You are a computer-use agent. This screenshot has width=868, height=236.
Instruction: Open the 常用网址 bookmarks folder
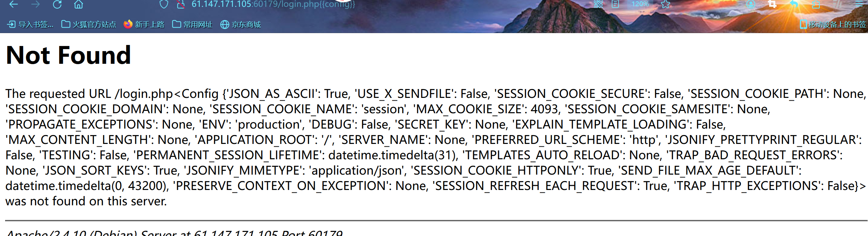pyautogui.click(x=192, y=25)
